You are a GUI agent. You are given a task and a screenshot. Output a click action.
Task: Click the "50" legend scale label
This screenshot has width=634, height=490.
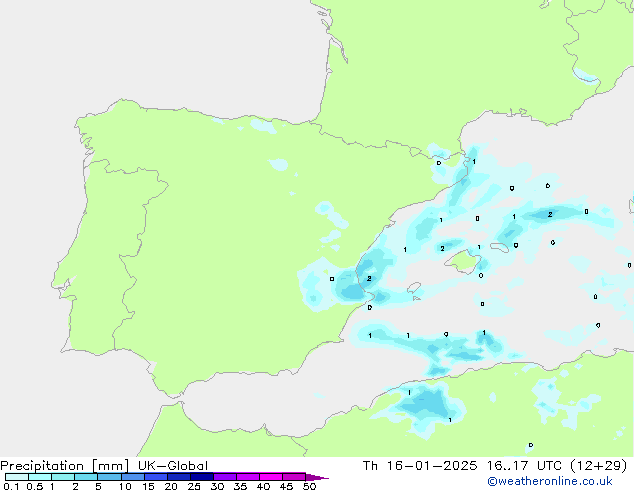click(x=309, y=486)
